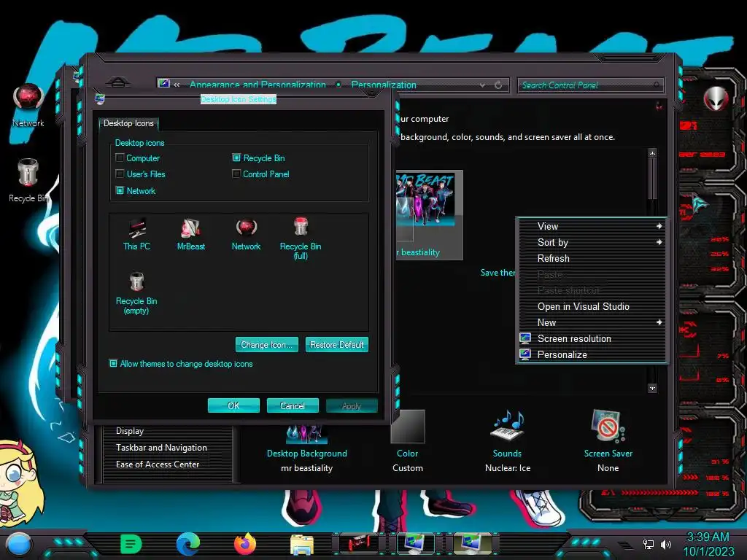This screenshot has width=747, height=560.
Task: Click the Change Icon... button
Action: 267,344
